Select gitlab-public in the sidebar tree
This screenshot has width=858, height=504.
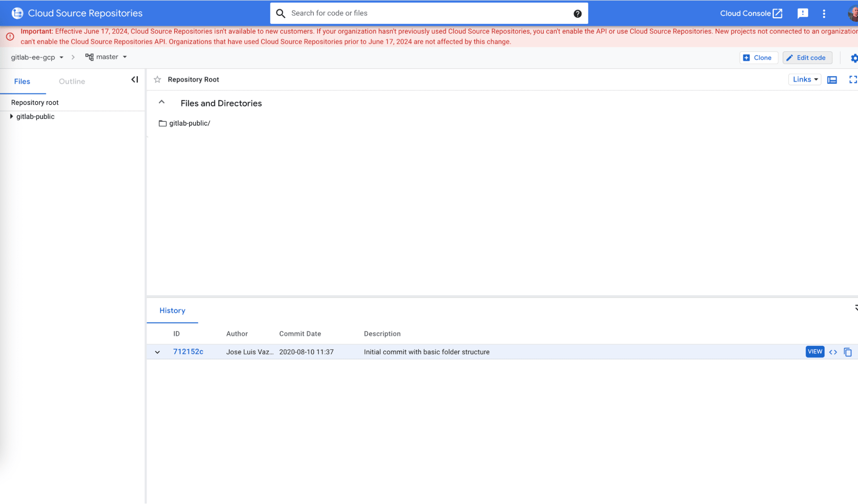point(35,117)
